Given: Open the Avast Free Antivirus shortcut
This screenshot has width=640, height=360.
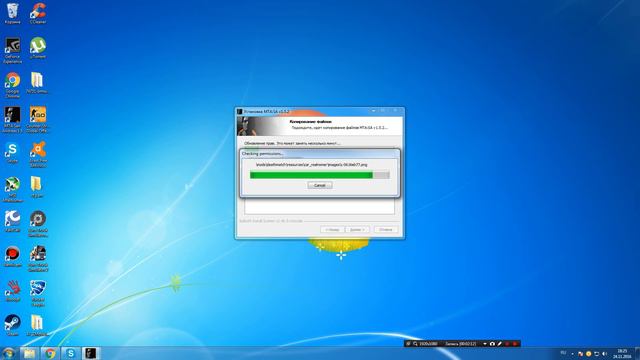Looking at the screenshot, I should point(38,154).
